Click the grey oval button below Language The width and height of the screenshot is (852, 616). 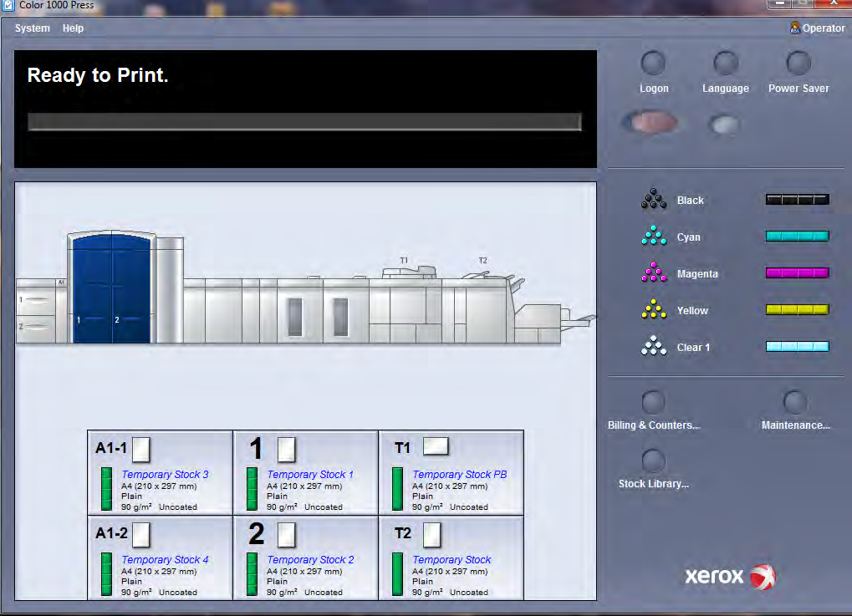click(x=724, y=125)
